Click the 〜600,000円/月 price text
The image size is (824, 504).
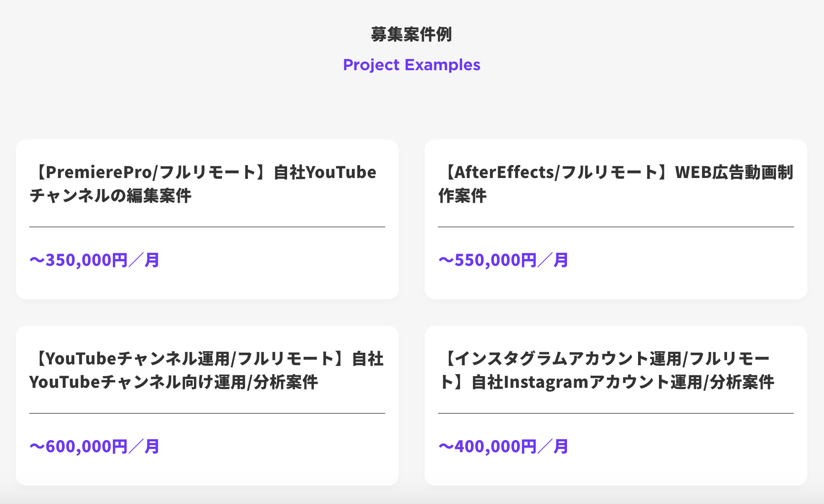94,446
